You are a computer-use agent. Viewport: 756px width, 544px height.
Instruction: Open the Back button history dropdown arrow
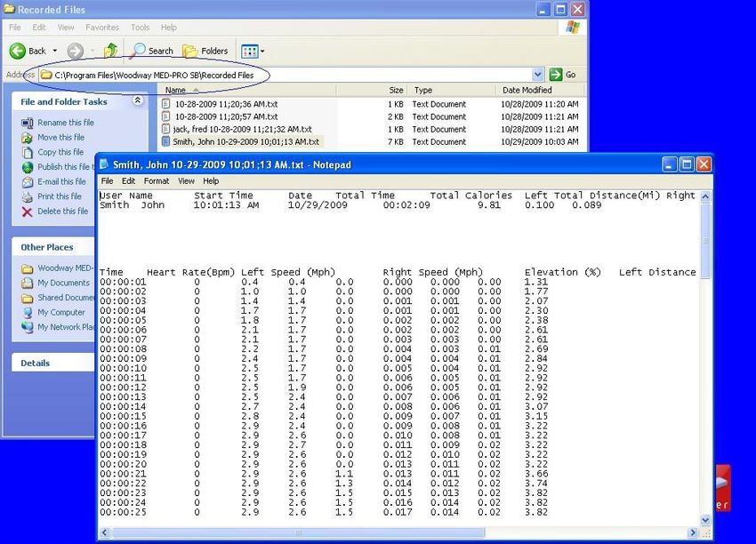55,51
